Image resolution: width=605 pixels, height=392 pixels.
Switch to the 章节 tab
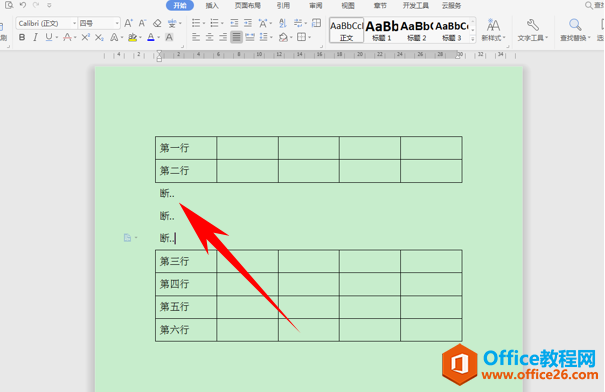[380, 5]
